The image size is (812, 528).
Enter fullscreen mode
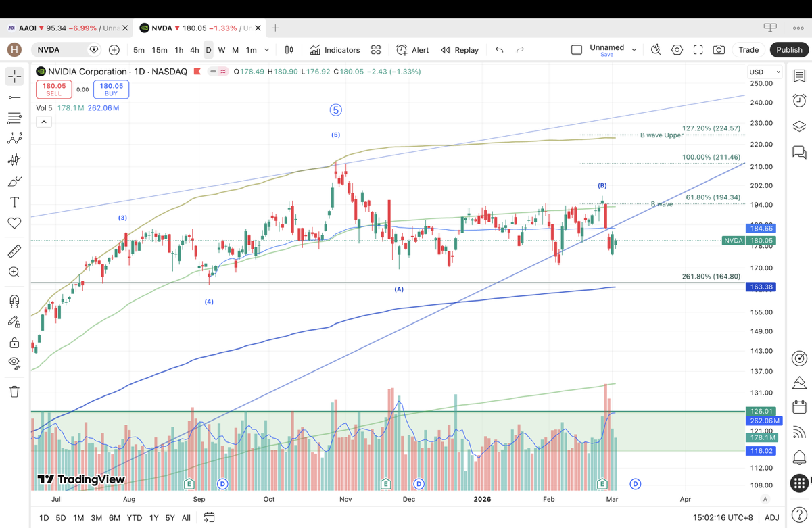click(x=698, y=50)
